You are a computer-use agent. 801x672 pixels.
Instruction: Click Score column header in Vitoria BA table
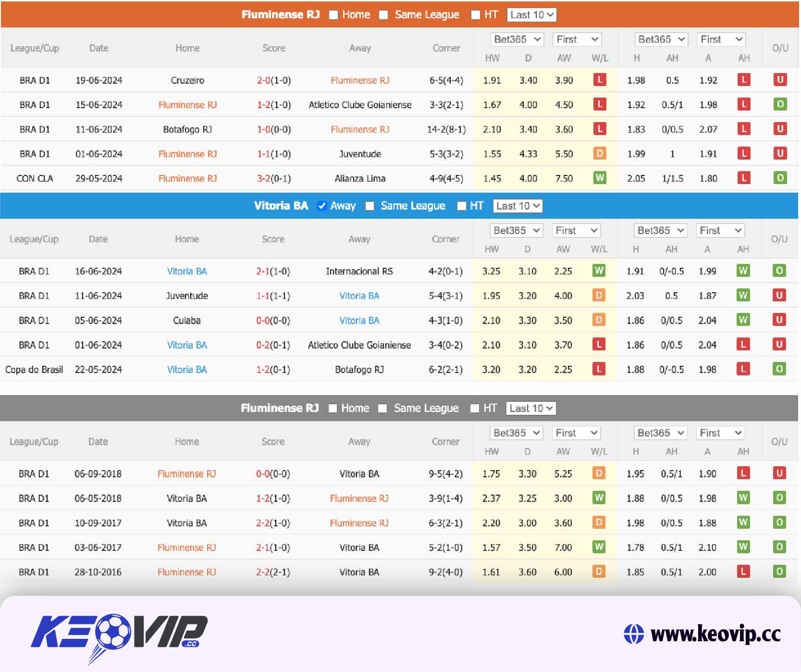point(273,239)
